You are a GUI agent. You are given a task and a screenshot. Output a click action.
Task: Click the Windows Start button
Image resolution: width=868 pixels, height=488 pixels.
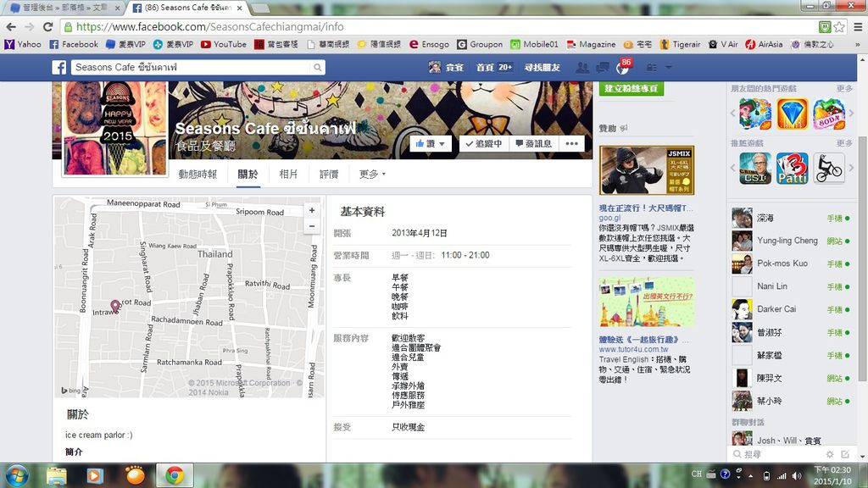pyautogui.click(x=17, y=476)
